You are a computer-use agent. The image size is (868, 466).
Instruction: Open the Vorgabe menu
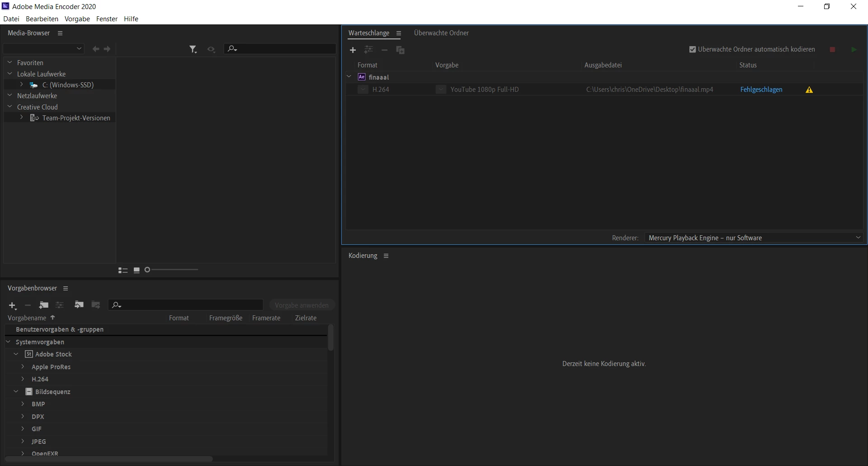[77, 19]
